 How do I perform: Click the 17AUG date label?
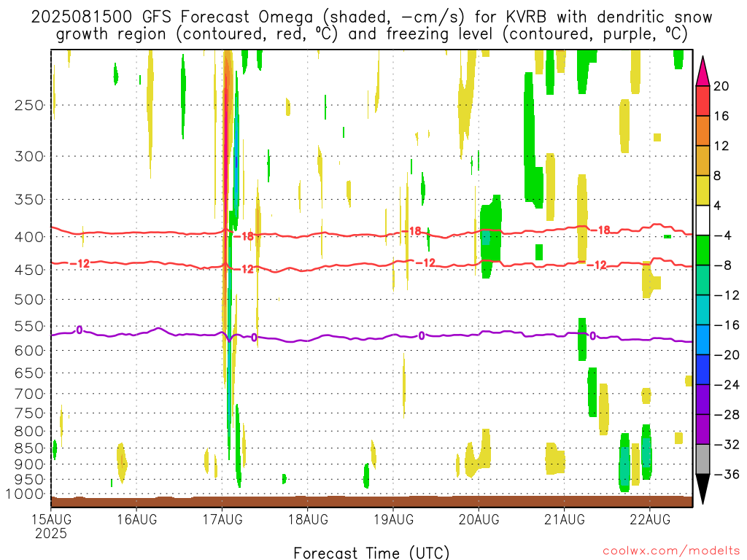pyautogui.click(x=222, y=519)
